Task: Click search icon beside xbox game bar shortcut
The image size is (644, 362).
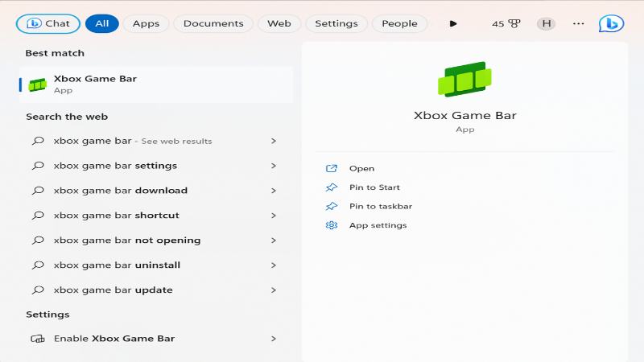Action: [38, 216]
